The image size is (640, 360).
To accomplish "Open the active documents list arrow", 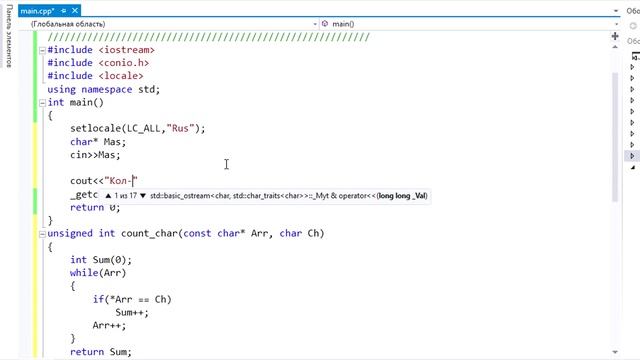I will pyautogui.click(x=616, y=11).
